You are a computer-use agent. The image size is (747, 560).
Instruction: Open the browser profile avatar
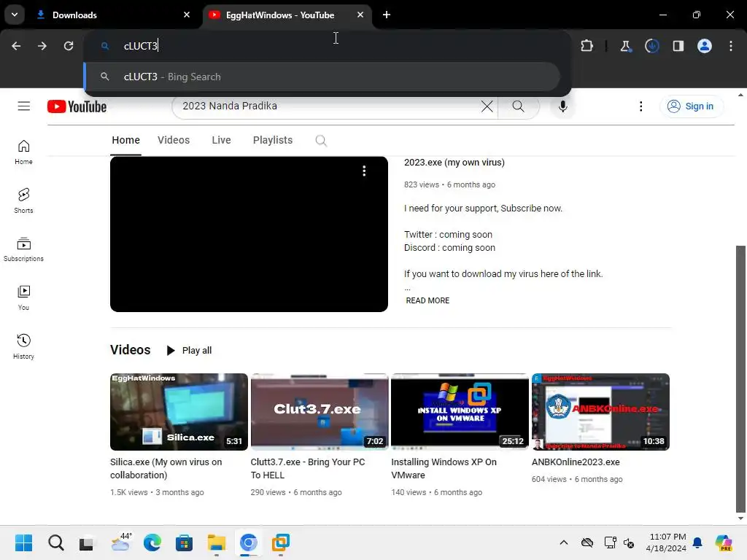point(705,46)
